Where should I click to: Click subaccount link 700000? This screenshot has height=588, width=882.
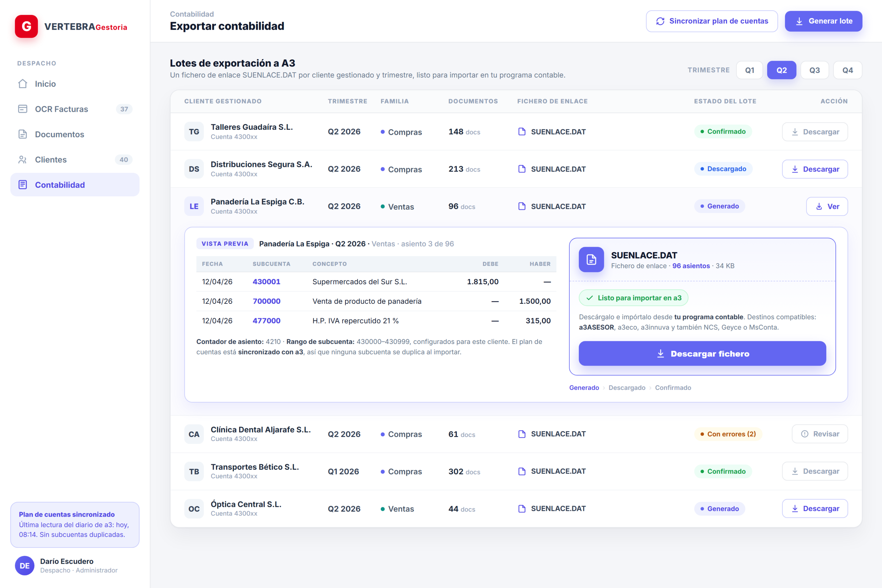click(266, 301)
